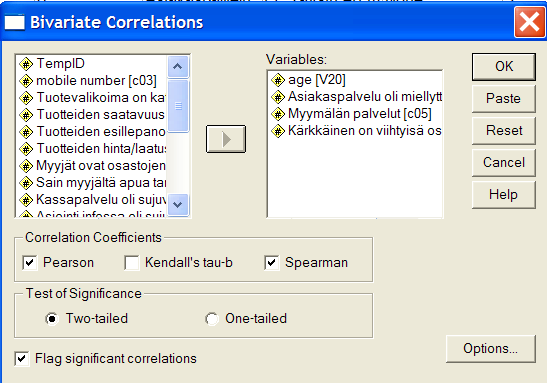Select the One-tailed radio button
The width and height of the screenshot is (547, 383).
pos(212,319)
